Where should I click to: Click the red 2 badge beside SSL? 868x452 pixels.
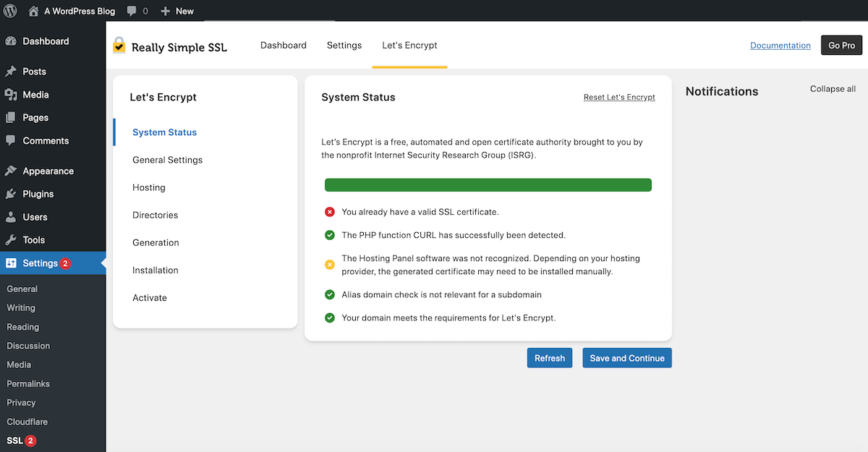(30, 440)
